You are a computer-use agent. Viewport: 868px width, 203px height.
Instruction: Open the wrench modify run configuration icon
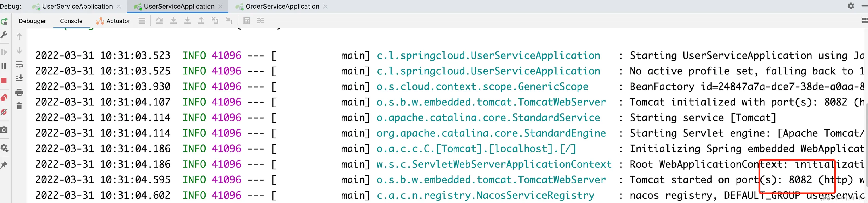tap(4, 35)
